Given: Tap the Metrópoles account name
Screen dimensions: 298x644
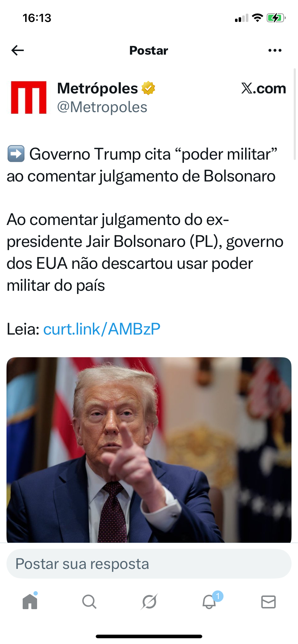Looking at the screenshot, I should pos(98,88).
